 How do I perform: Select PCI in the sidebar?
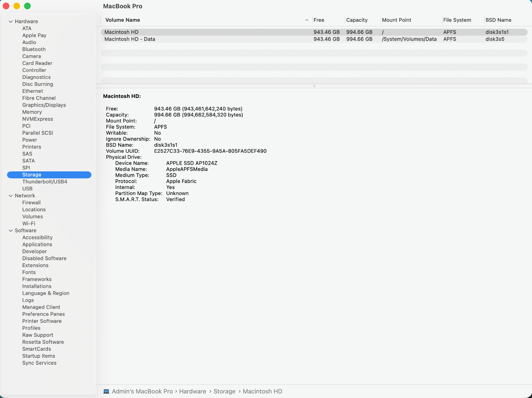(26, 126)
